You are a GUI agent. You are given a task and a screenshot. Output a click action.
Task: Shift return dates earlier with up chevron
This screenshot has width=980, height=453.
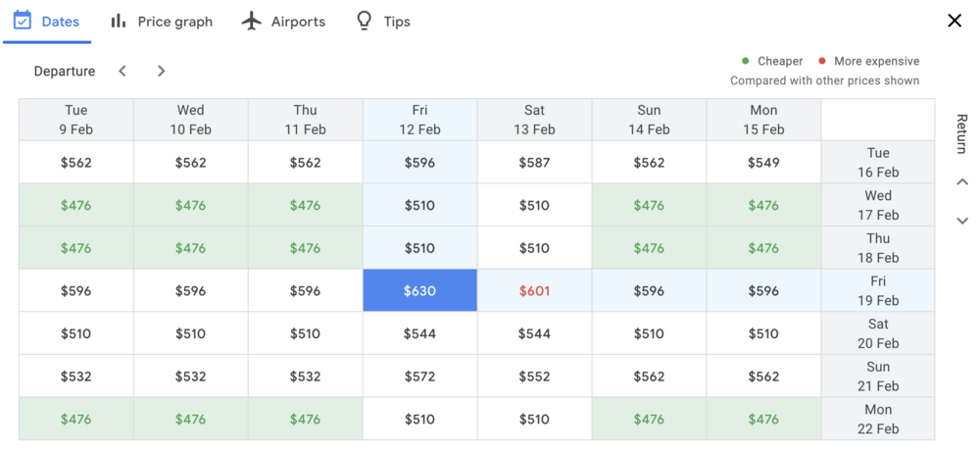(962, 181)
